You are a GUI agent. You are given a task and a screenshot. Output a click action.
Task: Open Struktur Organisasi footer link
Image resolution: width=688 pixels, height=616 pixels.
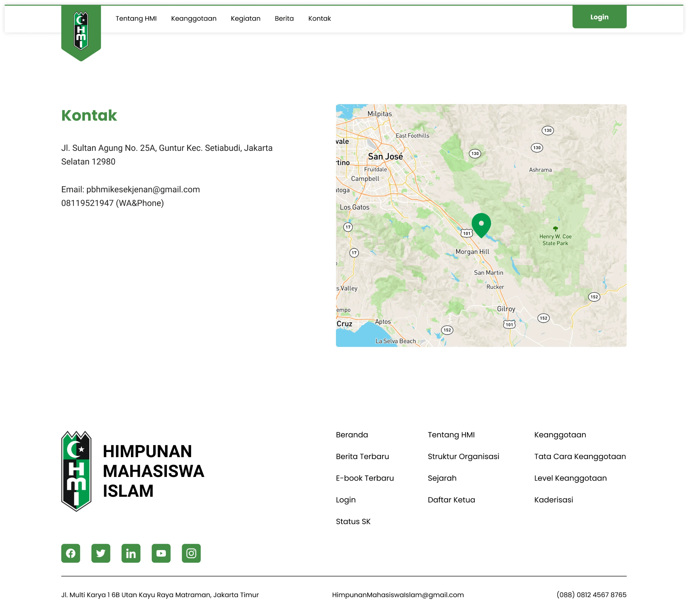[464, 456]
